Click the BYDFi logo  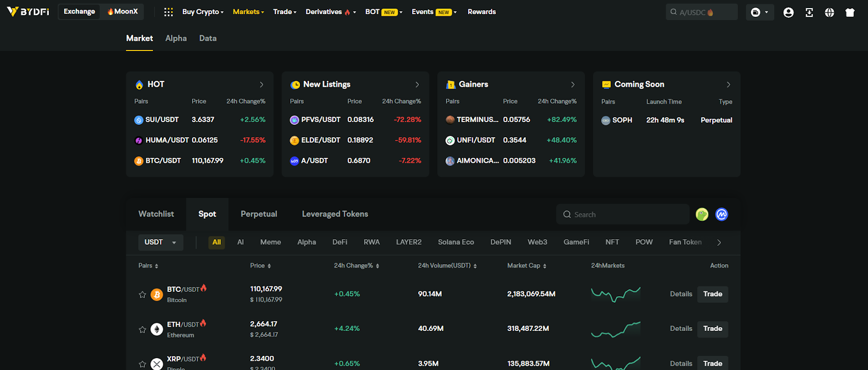click(28, 11)
